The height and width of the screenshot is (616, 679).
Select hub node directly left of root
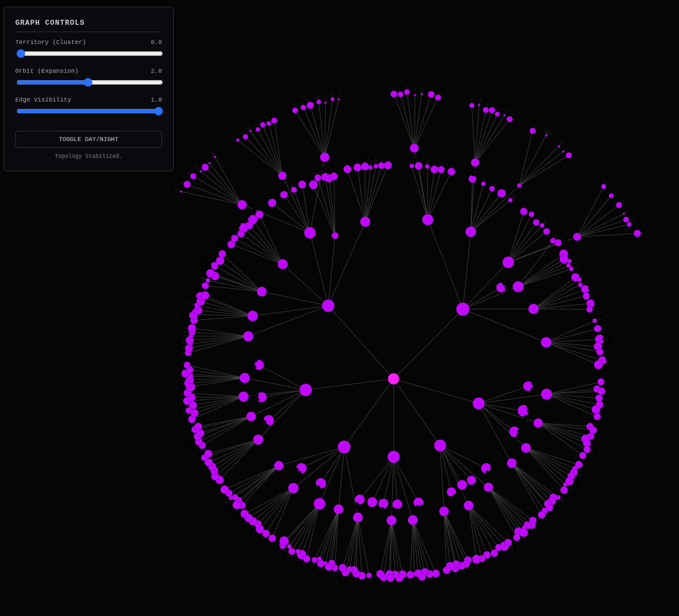click(x=305, y=390)
